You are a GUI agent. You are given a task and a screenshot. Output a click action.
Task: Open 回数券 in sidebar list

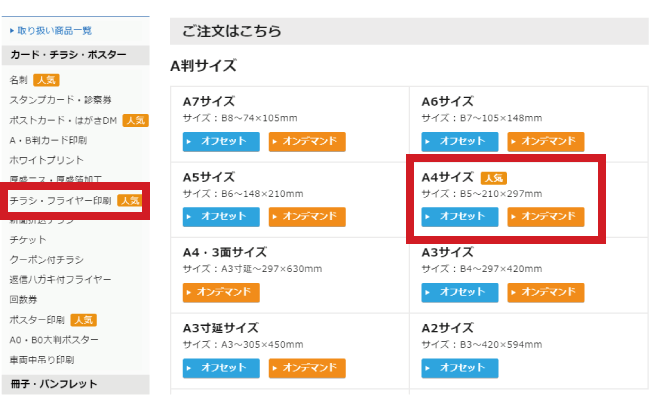click(22, 300)
